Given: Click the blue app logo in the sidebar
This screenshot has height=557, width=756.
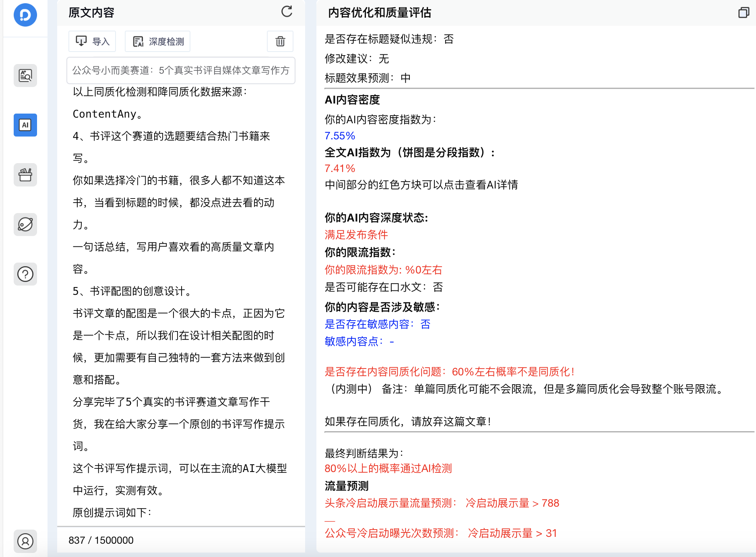Looking at the screenshot, I should [25, 15].
